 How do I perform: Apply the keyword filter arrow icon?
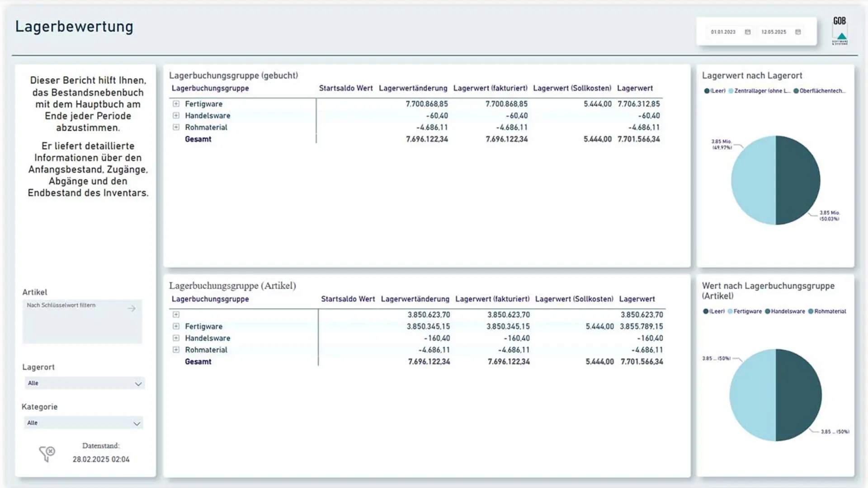[132, 308]
